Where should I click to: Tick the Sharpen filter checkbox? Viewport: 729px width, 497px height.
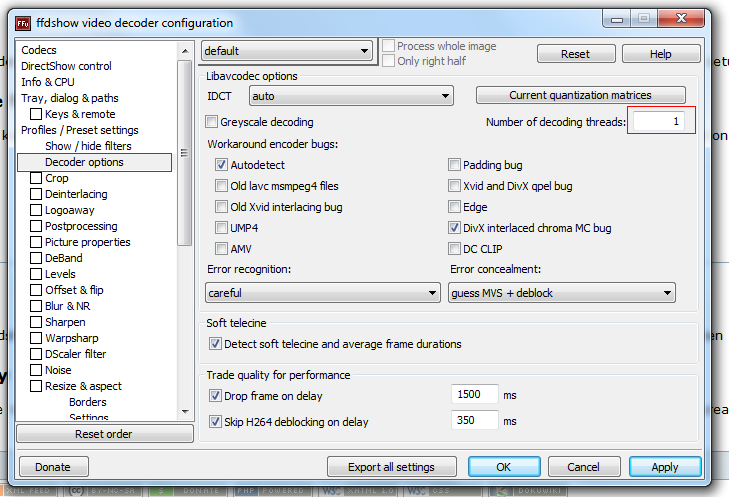(x=36, y=322)
